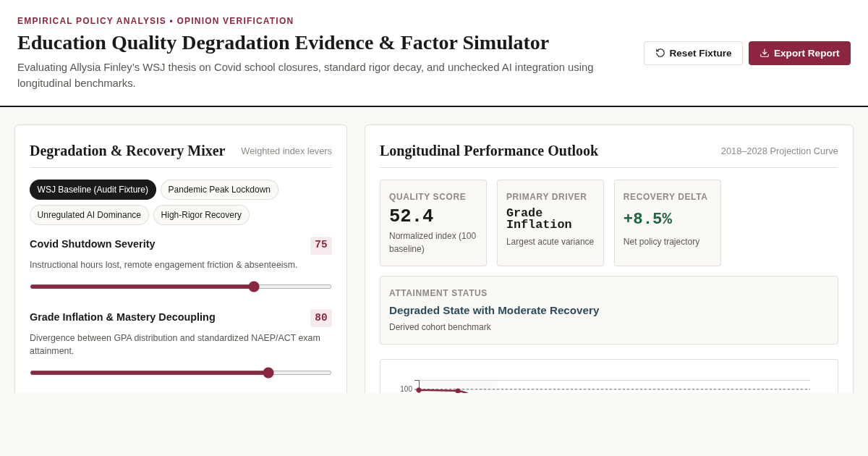Click the Covid Shutdown Severity label

tap(93, 244)
